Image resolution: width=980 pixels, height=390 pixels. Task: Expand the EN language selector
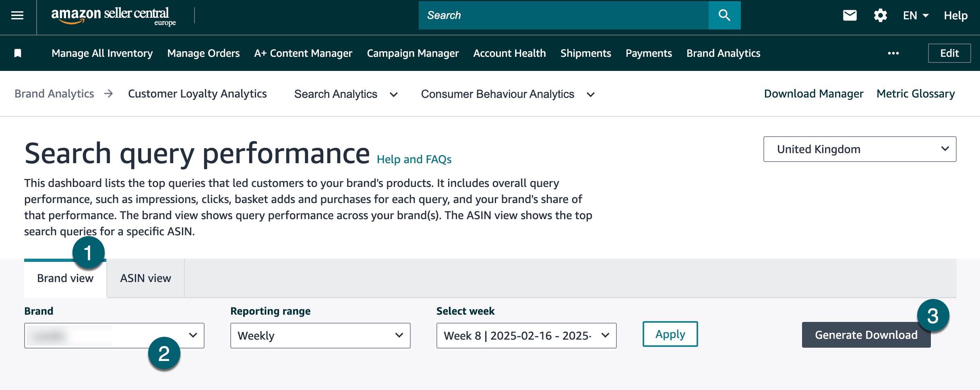click(x=916, y=16)
